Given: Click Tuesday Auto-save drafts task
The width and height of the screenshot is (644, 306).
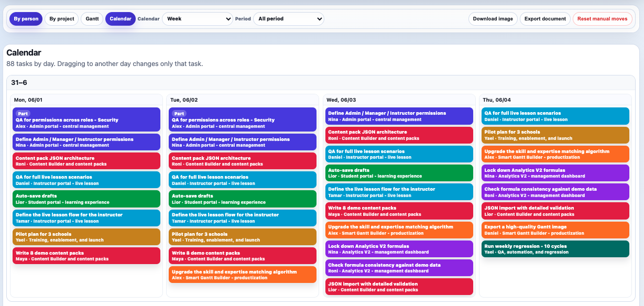Looking at the screenshot, I should pyautogui.click(x=243, y=199).
